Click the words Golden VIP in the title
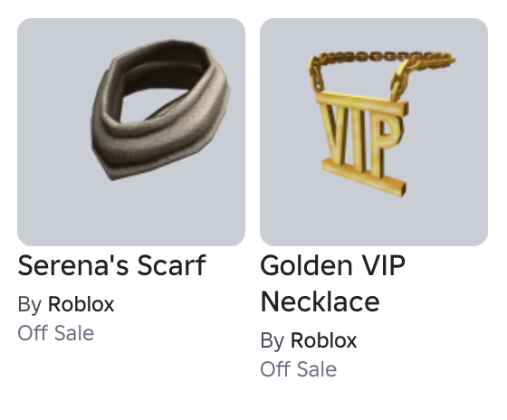Image resolution: width=507 pixels, height=420 pixels. point(332,265)
